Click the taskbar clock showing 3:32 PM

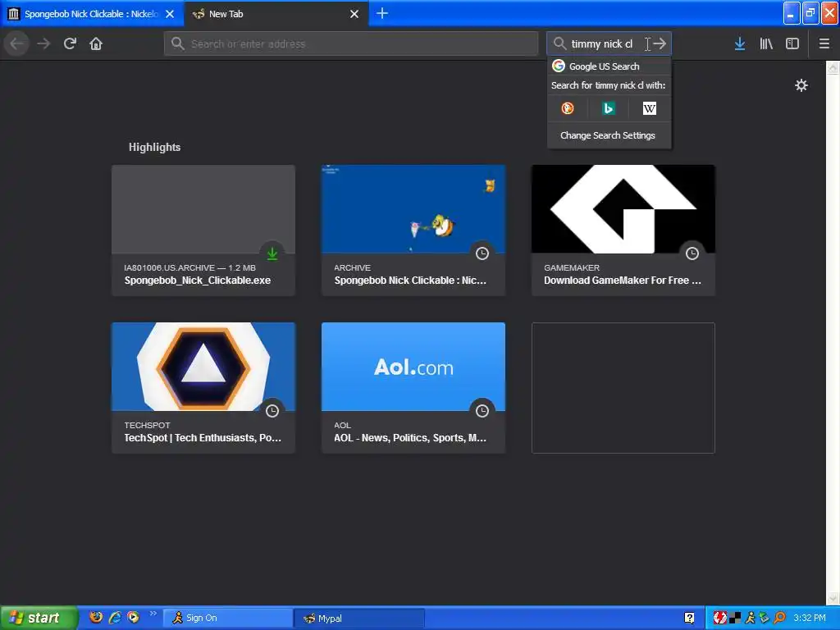(810, 619)
